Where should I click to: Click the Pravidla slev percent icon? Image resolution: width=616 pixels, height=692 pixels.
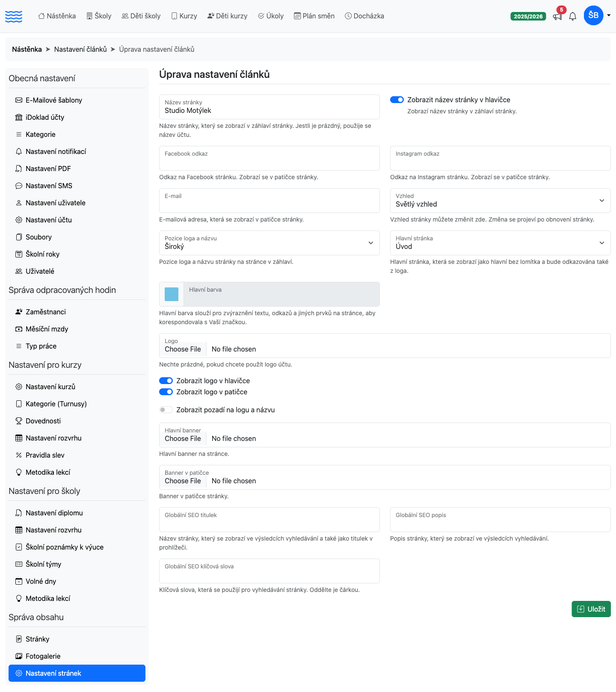[x=19, y=455]
